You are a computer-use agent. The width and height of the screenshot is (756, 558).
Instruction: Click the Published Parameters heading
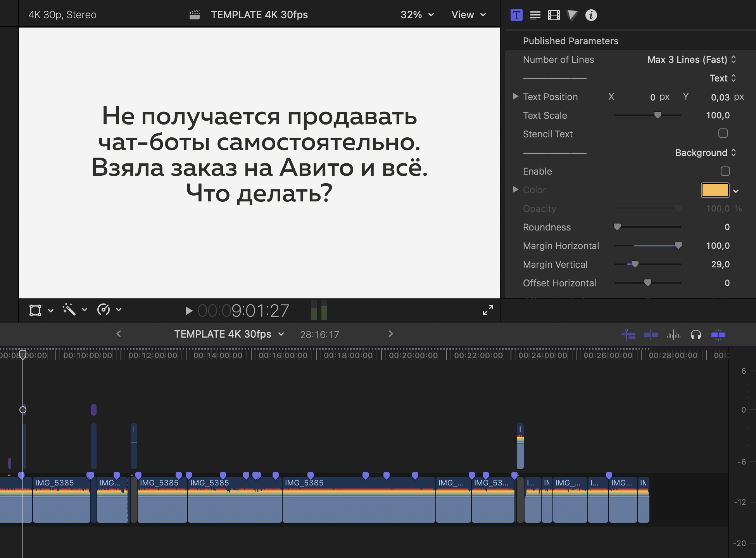point(570,41)
